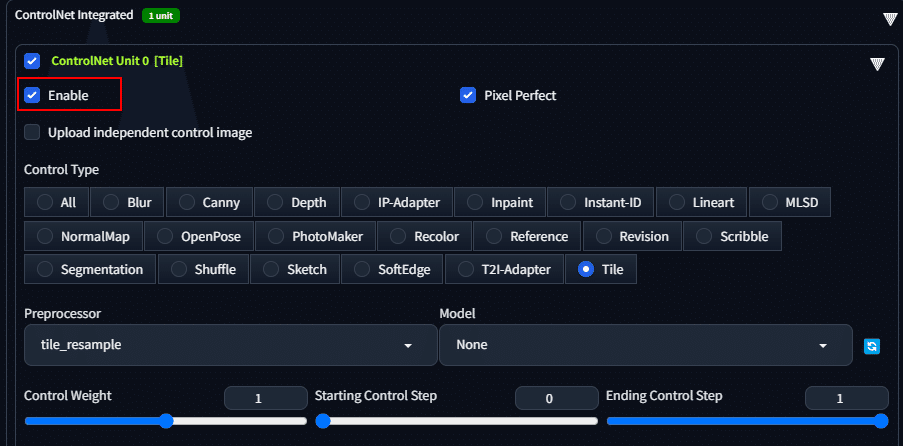Choose the SoftEdge control type

(x=392, y=269)
